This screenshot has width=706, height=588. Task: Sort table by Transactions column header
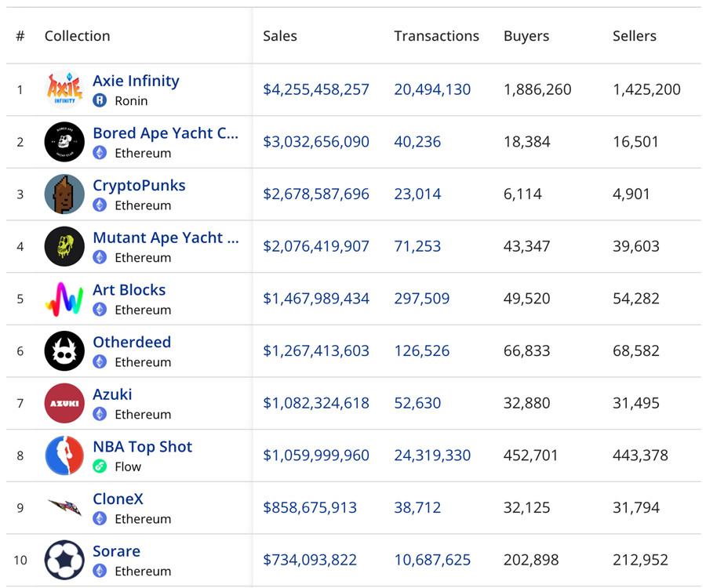(436, 36)
